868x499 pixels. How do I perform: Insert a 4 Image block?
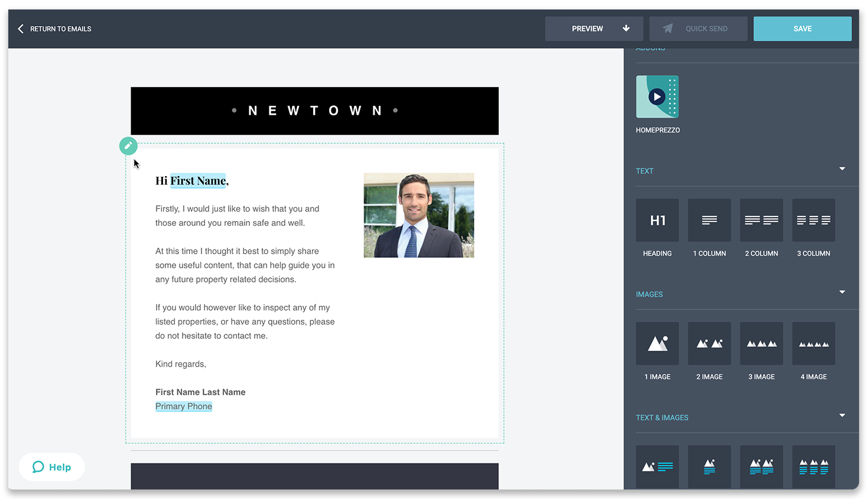(813, 344)
